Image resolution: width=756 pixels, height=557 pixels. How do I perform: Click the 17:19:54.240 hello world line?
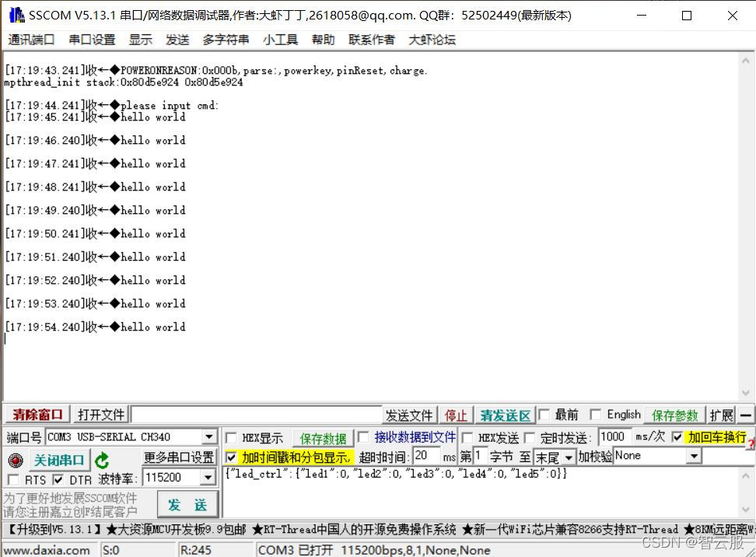click(95, 327)
